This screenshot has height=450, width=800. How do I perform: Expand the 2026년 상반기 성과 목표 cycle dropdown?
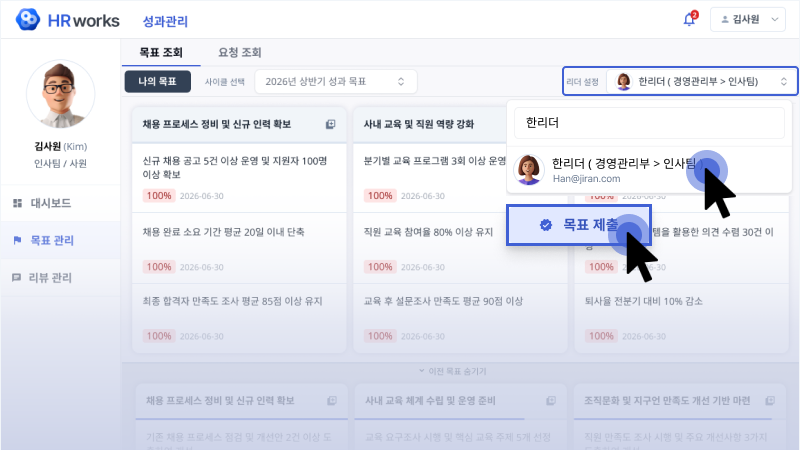pyautogui.click(x=335, y=81)
